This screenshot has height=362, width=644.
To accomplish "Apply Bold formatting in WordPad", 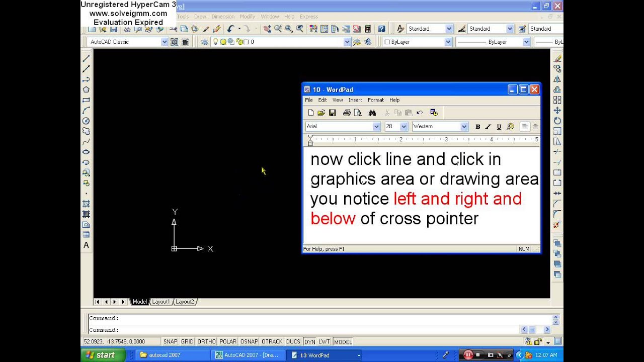I will pyautogui.click(x=477, y=127).
